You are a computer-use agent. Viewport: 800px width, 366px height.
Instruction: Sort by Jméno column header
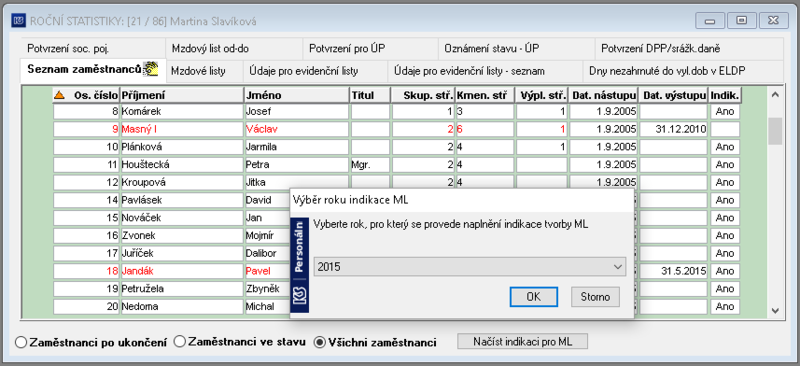297,95
